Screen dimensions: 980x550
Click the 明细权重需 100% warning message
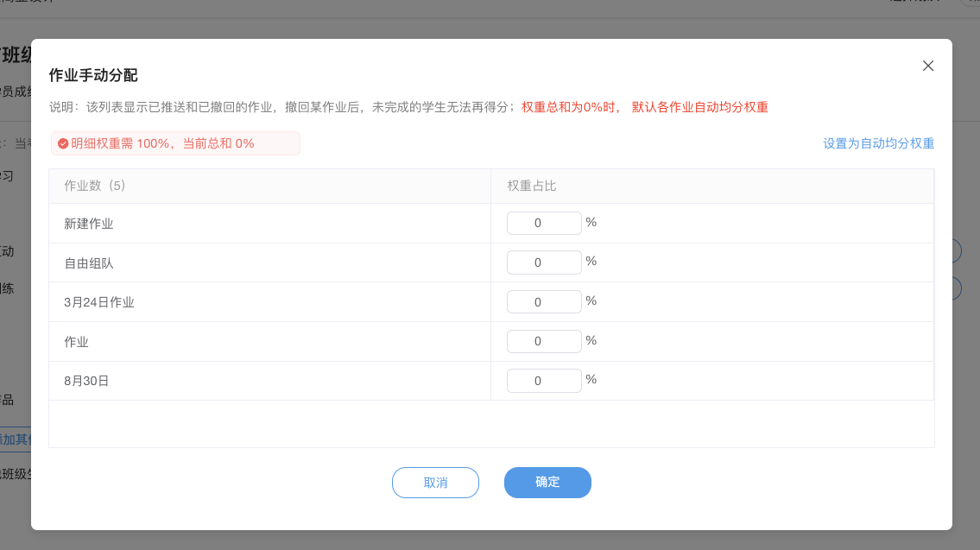tap(175, 143)
